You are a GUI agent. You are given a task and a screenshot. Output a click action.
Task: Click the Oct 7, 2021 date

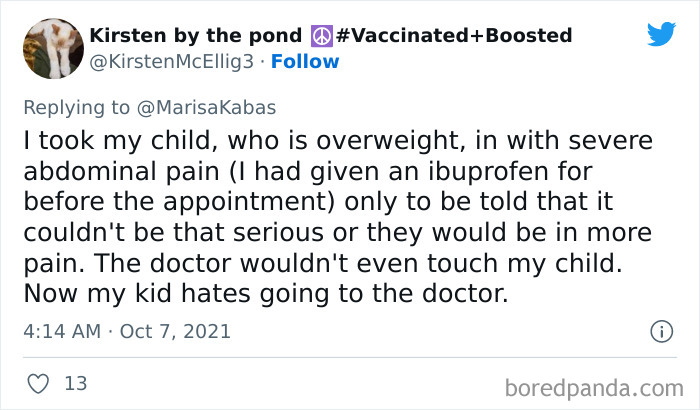[176, 330]
